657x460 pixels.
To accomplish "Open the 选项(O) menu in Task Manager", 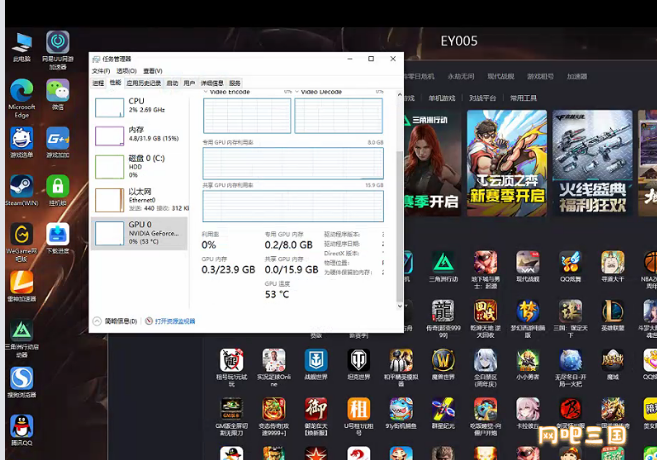I will 126,71.
